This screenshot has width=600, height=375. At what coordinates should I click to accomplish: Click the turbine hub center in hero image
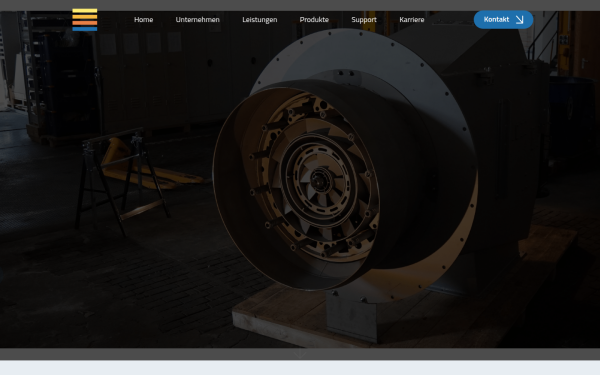click(x=320, y=181)
